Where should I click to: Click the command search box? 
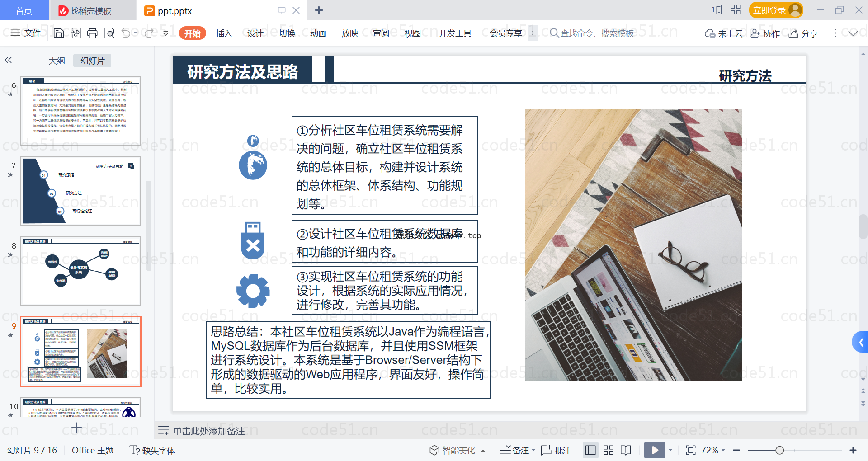coord(592,33)
